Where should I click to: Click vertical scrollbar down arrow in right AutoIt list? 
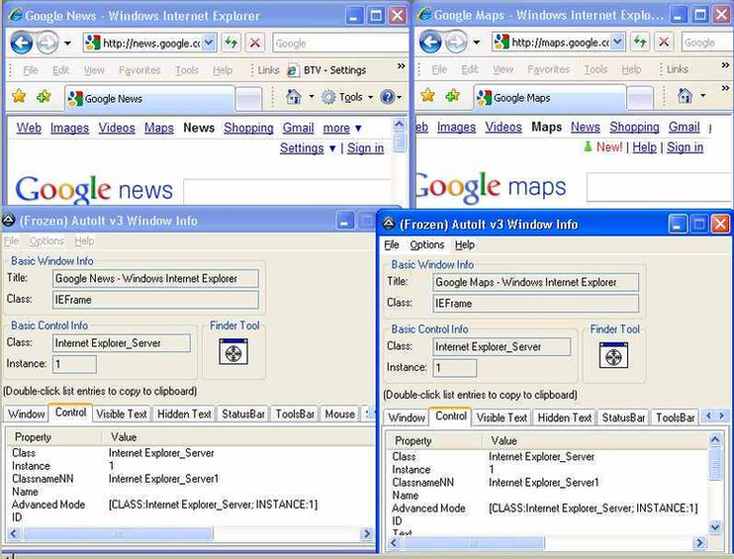715,527
